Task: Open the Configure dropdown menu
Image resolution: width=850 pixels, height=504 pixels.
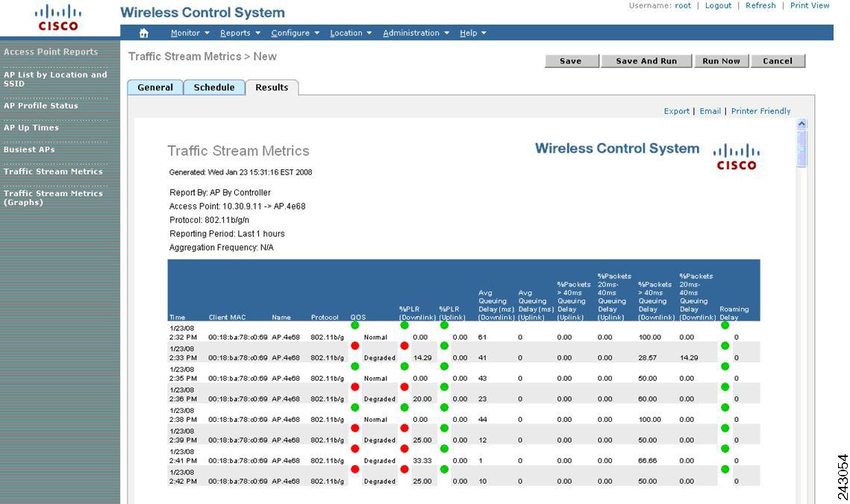Action: tap(295, 33)
